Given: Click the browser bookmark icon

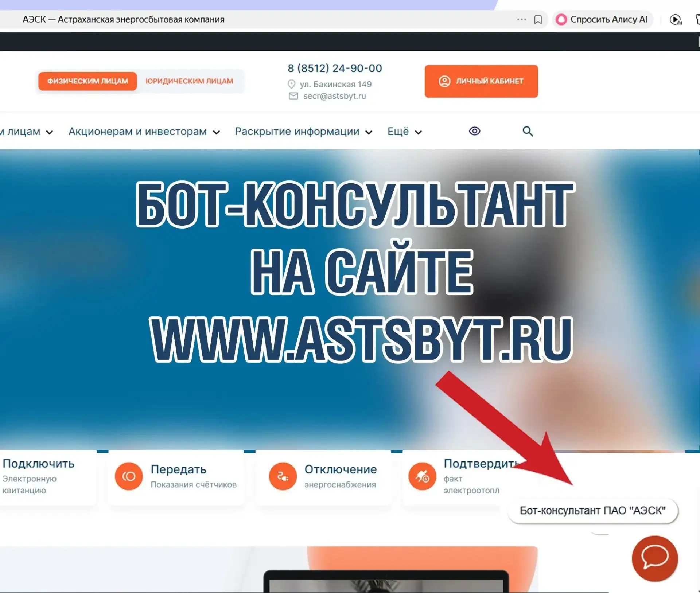Looking at the screenshot, I should click(538, 19).
